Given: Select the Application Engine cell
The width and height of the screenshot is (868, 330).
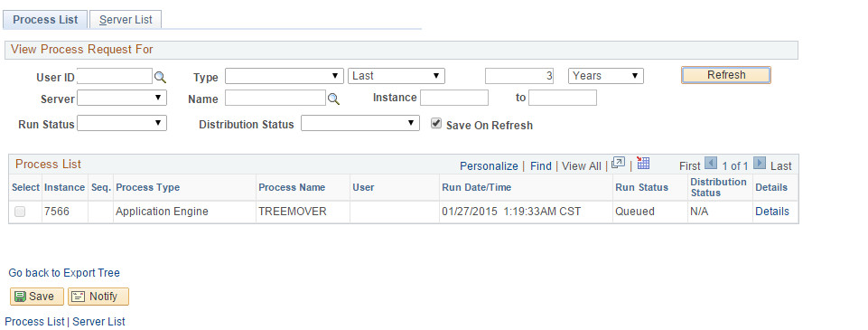Looking at the screenshot, I should click(184, 212).
